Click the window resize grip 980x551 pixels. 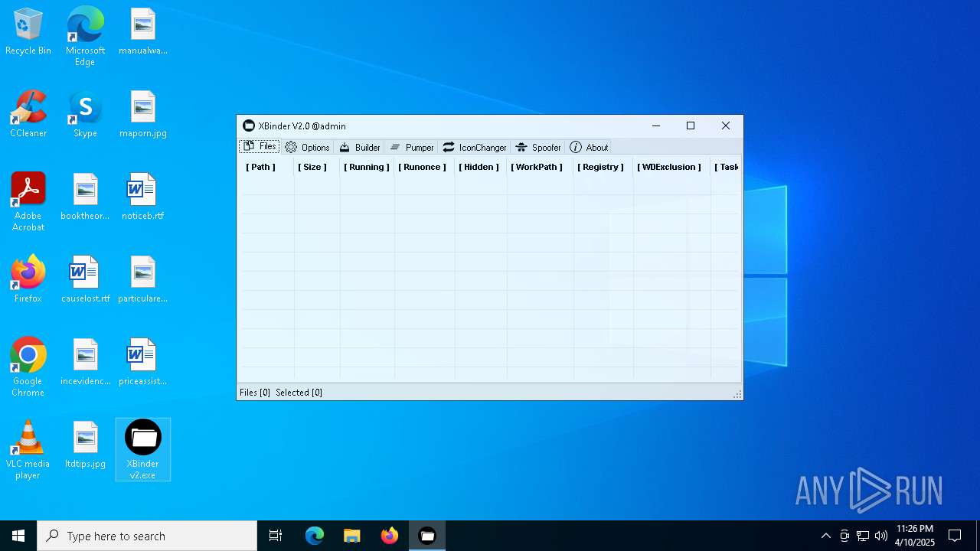(737, 394)
